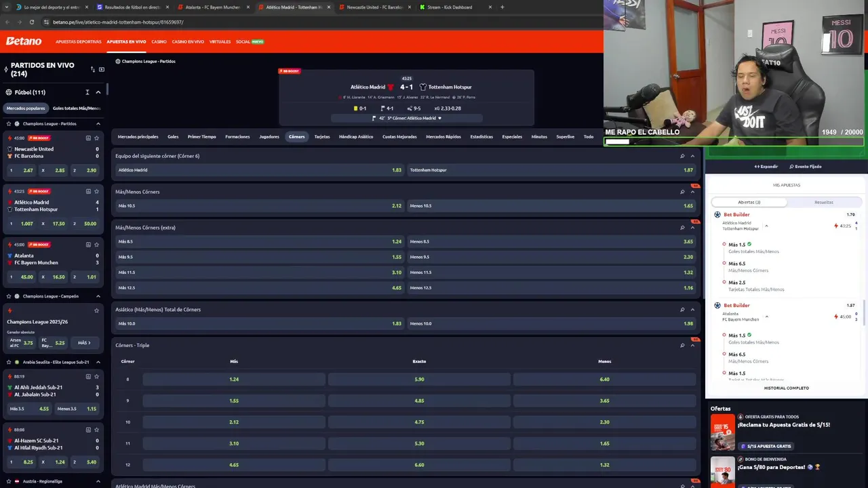The image size is (868, 488).
Task: Click S/15 Apuesta Gratis button
Action: tap(766, 446)
